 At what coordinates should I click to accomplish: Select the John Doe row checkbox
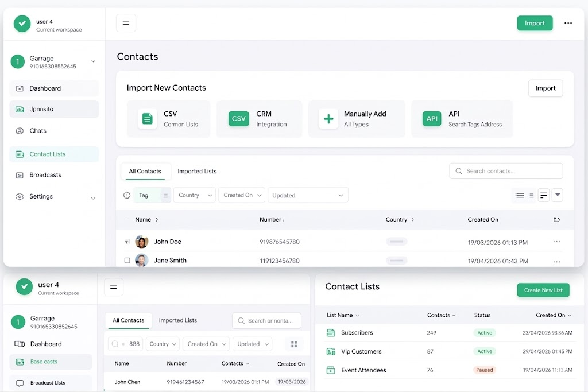pos(127,242)
